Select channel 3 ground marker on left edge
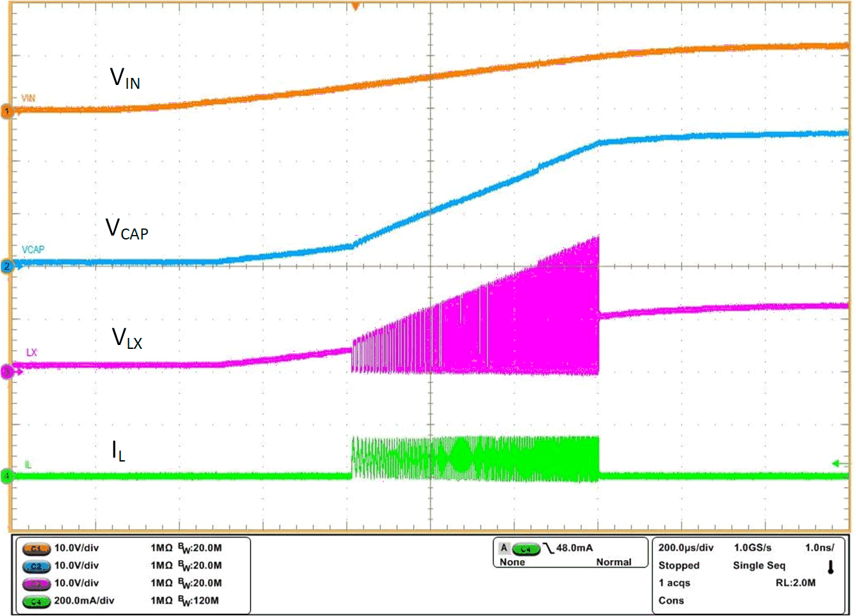 (7, 371)
